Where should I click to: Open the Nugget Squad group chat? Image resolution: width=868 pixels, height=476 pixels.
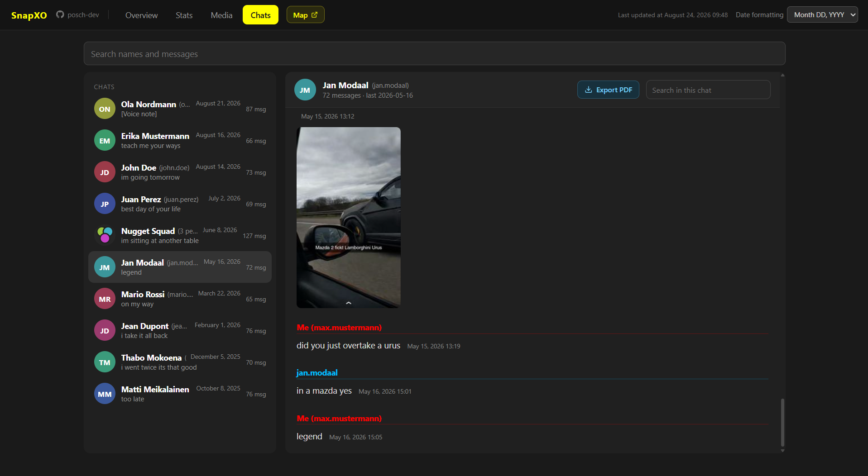pyautogui.click(x=180, y=235)
